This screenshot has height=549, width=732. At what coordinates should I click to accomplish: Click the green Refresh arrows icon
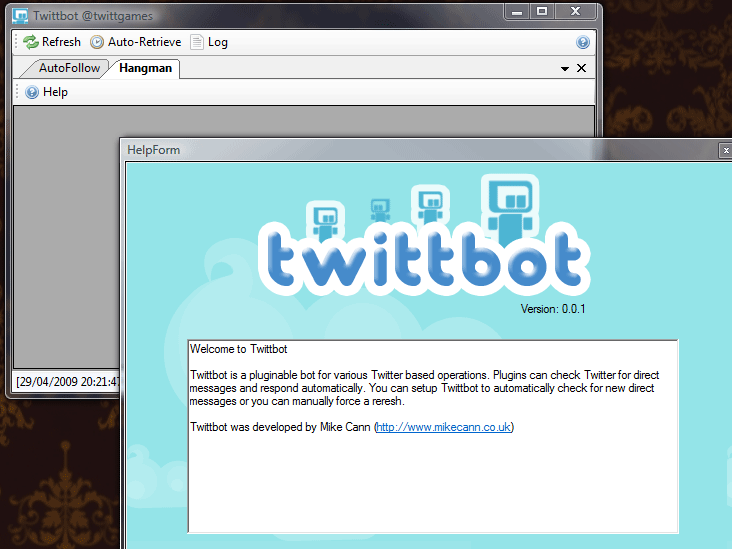tap(32, 42)
